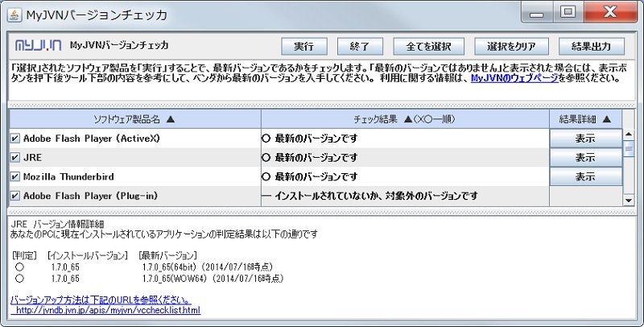Close the MyJVN window
Viewport: 644px width, 327px height.
tap(610, 13)
